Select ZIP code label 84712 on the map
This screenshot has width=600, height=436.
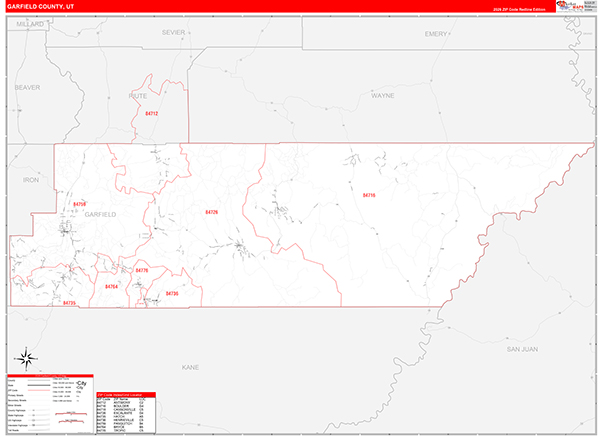click(152, 114)
